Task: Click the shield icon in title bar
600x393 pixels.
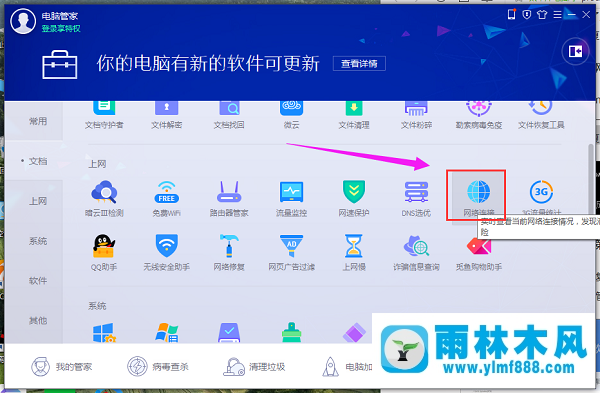Action: pos(527,15)
